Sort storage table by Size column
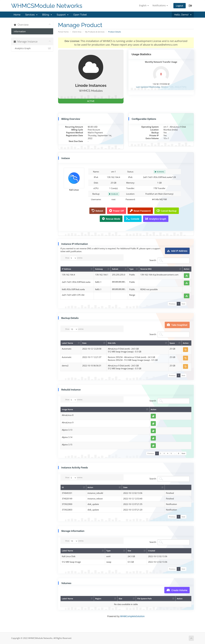This screenshot has width=205, height=644. tap(136, 550)
